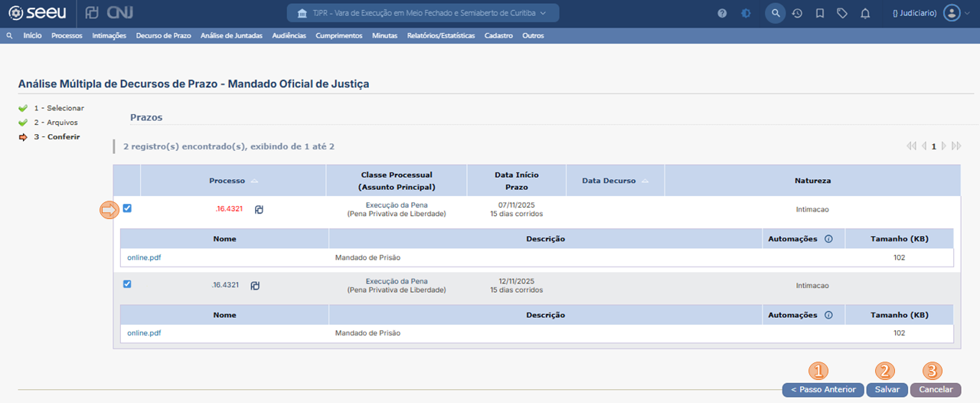Screen dimensions: 980x403
Task: Click date 07/11/2025 cell
Action: click(517, 205)
